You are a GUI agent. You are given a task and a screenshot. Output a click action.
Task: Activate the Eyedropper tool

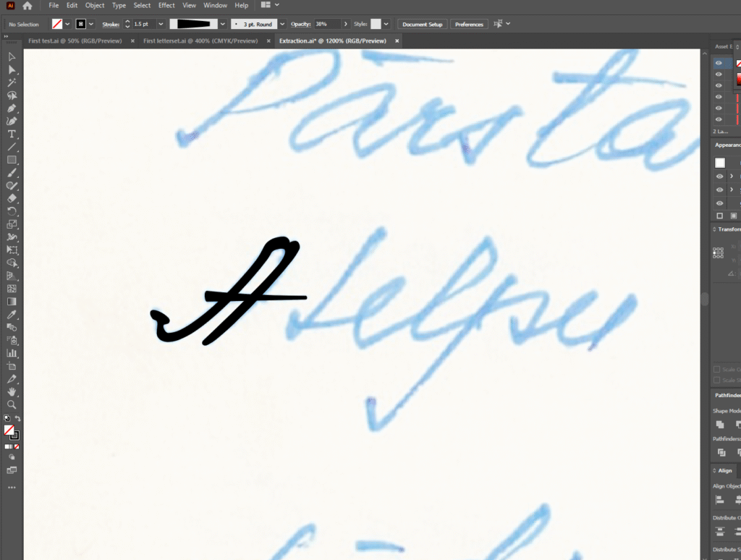[x=12, y=315]
